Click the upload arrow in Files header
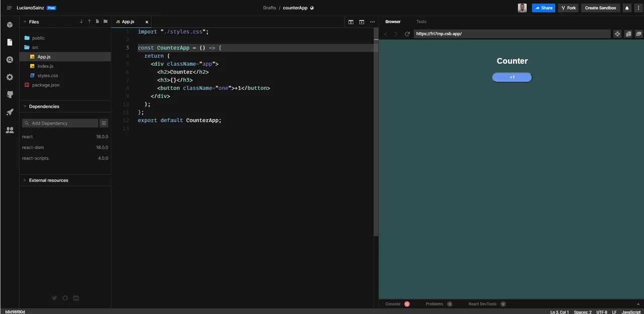 click(x=90, y=22)
